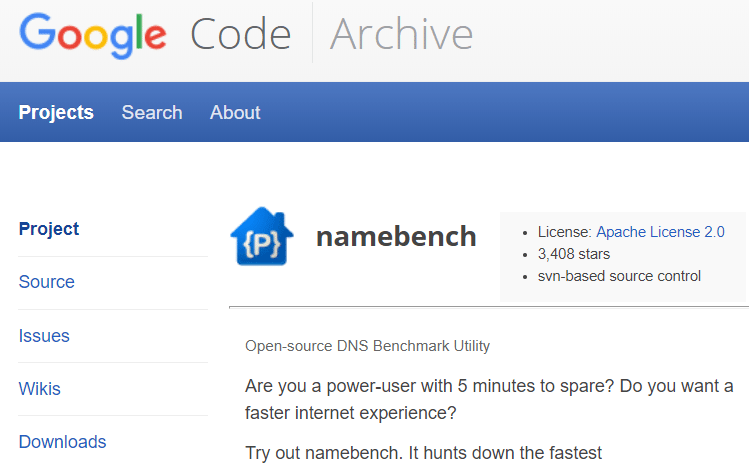Image resolution: width=749 pixels, height=471 pixels.
Task: Click the 'Archive' header text
Action: (x=401, y=34)
